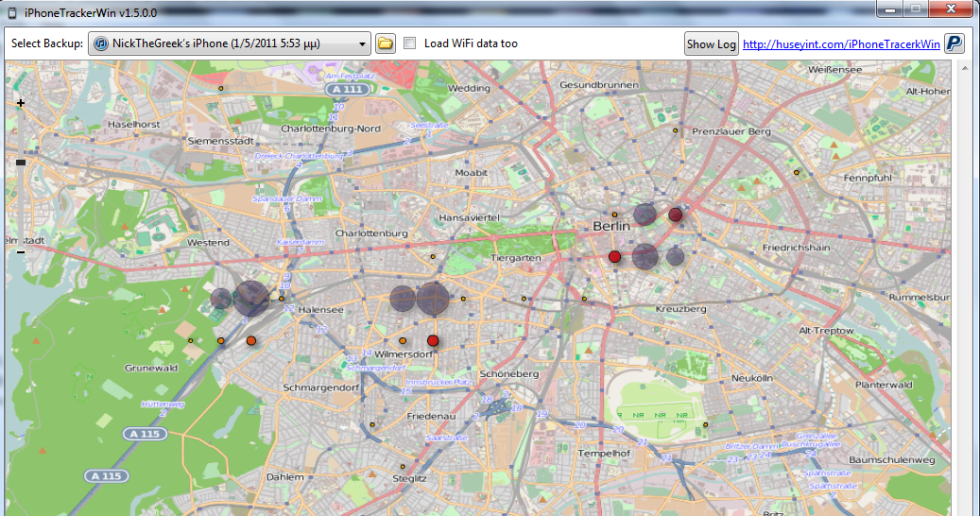Click the Gesundbrunnen label
Viewport: 980px width, 516px height.
pyautogui.click(x=599, y=84)
